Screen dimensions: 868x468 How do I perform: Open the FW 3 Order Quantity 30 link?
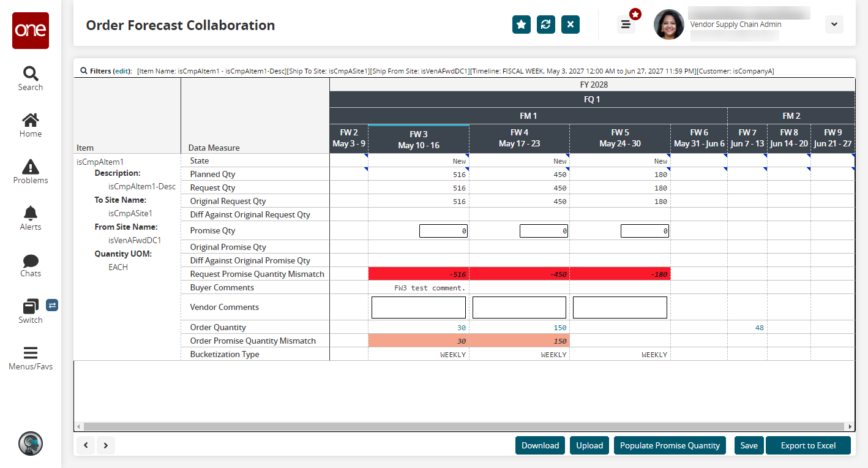pos(461,328)
